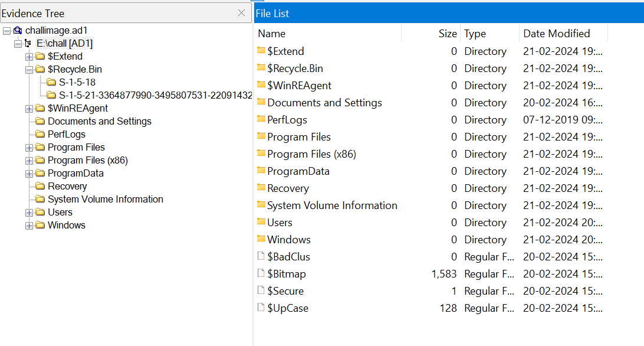Click the S-1-5-18 folder icon in tree
Screen dimensions: 644x346
coord(51,82)
